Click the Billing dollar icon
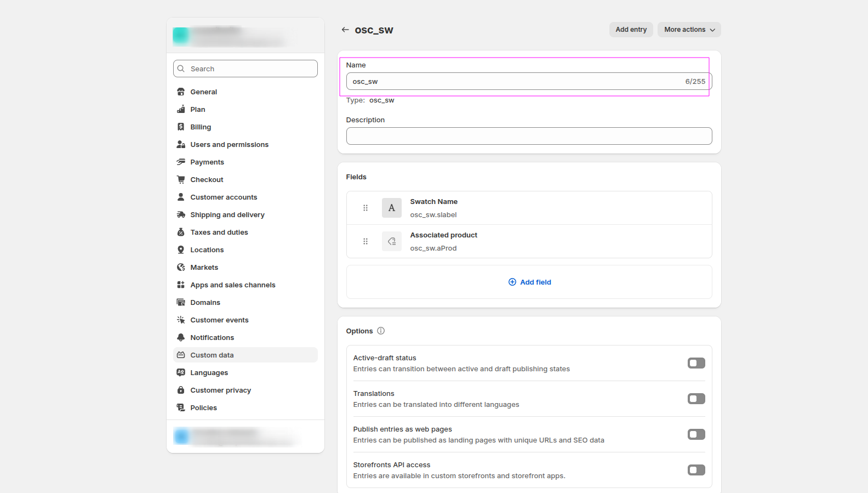The width and height of the screenshot is (868, 493). tap(181, 127)
